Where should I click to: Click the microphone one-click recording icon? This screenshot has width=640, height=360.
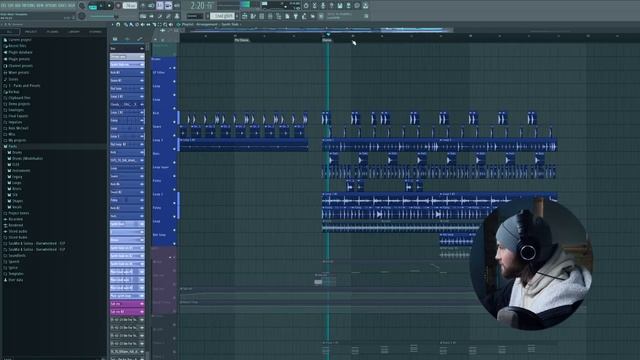click(323, 5)
